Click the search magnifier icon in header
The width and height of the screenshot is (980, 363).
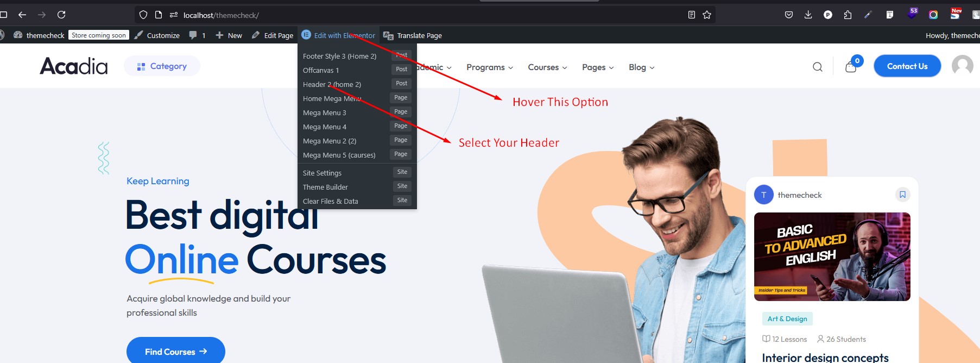coord(817,67)
